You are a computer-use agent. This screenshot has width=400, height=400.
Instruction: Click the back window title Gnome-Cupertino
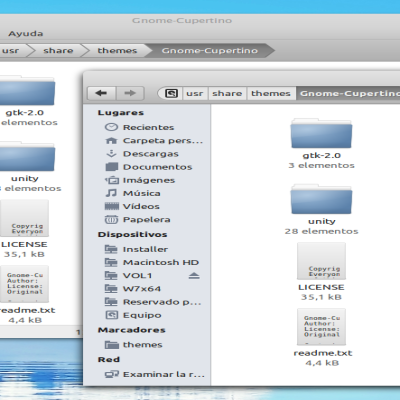tap(182, 21)
